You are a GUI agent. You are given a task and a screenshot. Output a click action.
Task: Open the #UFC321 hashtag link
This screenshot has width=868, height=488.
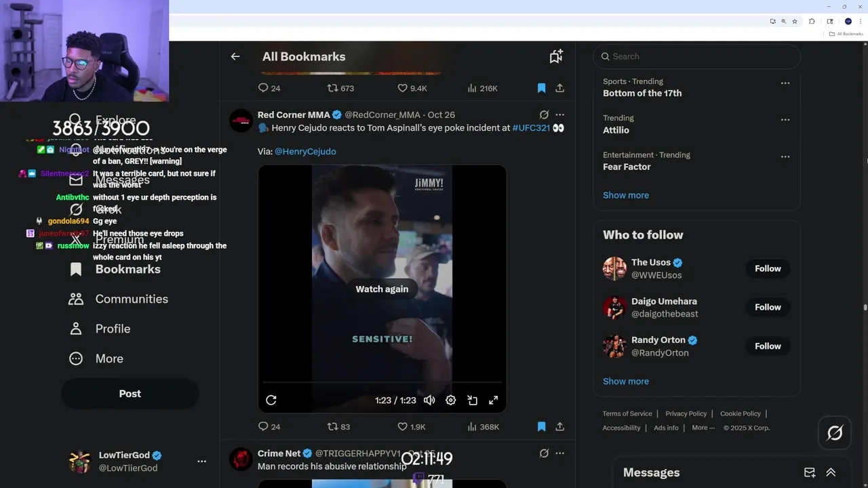click(531, 127)
